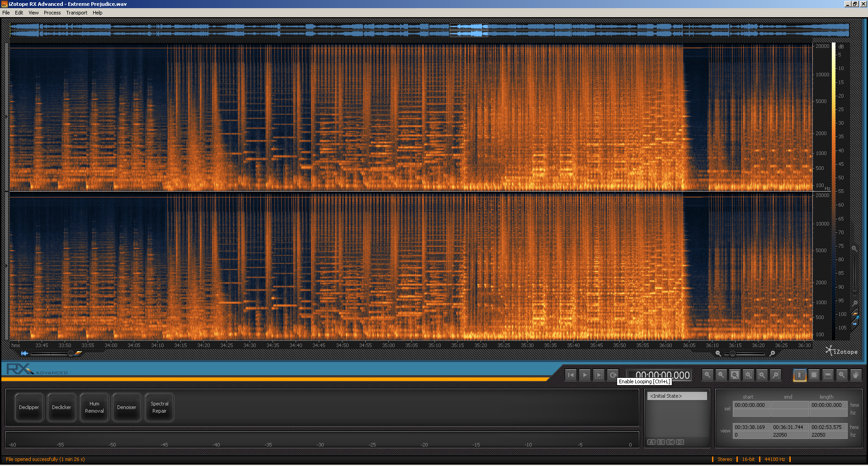Click the vertical zoom in magnifier
Screen dimensions: 868x466
pos(854,249)
